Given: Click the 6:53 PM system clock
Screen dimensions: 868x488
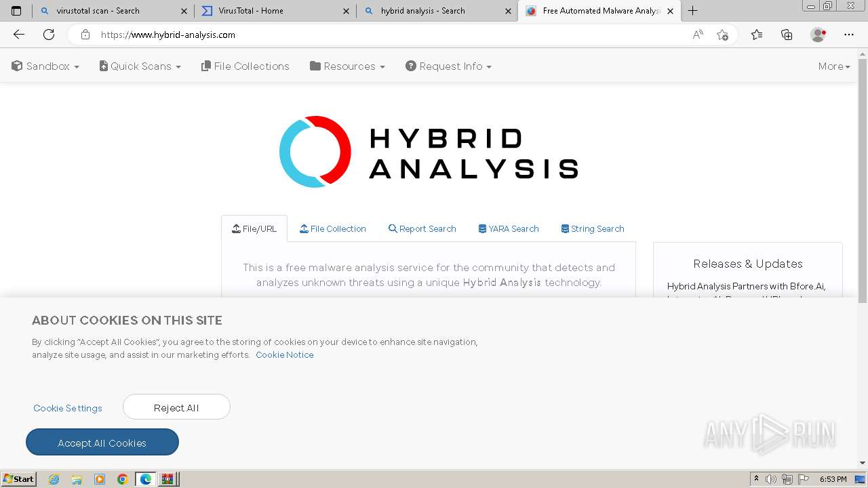Looking at the screenshot, I should click(833, 479).
